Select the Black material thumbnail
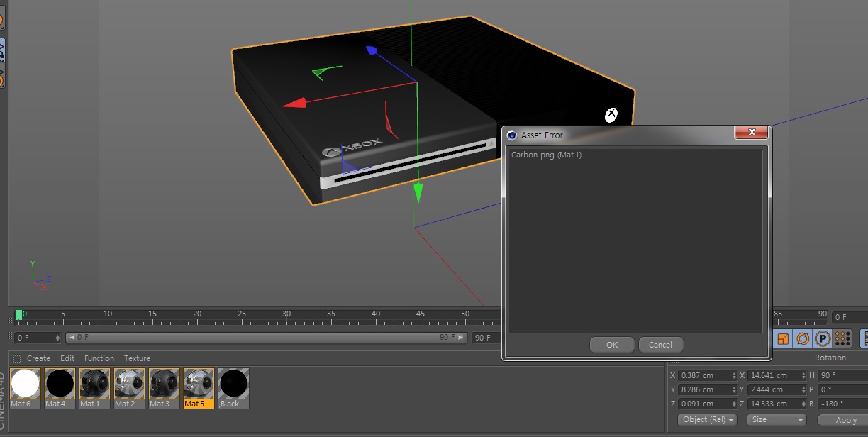 [233, 387]
